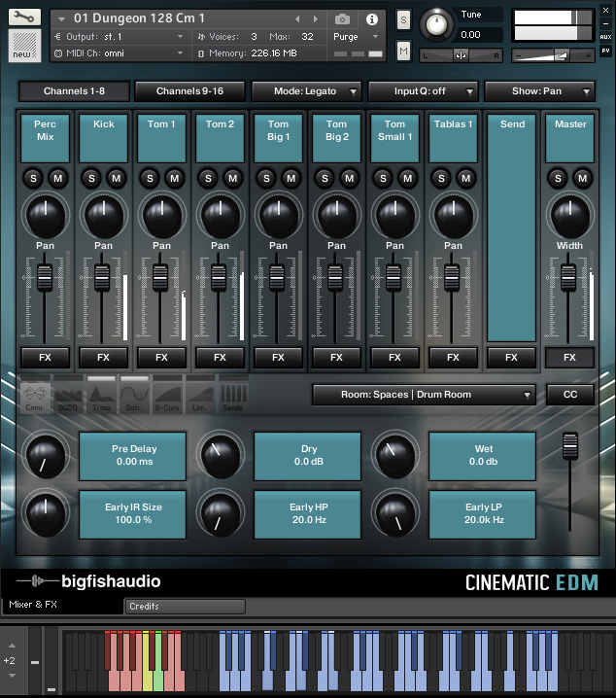Open FX for Perc Mix channel
The height and width of the screenshot is (698, 616).
coord(46,358)
